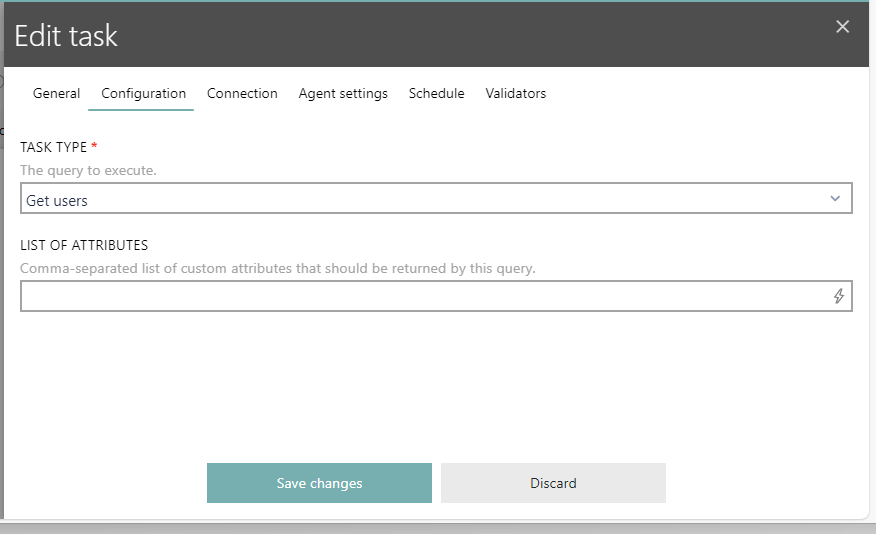Select the Configuration tab
Viewport: 876px width, 534px height.
click(x=143, y=93)
